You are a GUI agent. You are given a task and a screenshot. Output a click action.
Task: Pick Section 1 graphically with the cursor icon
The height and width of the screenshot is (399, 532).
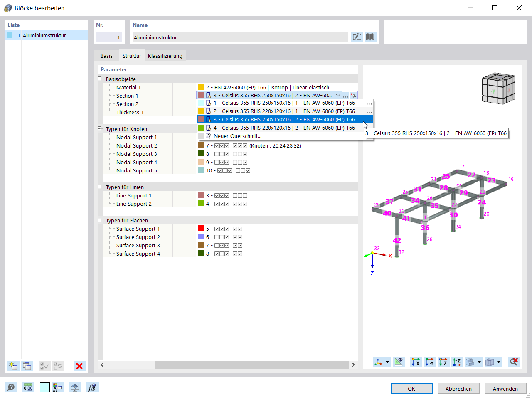click(x=353, y=96)
